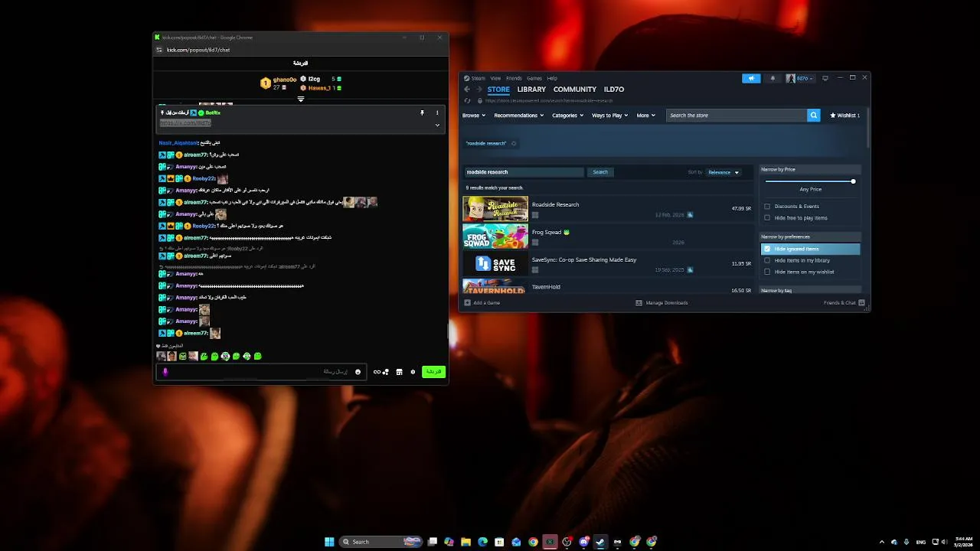Remove the "roadside research" search tag
The image size is (980, 551).
coord(514,143)
